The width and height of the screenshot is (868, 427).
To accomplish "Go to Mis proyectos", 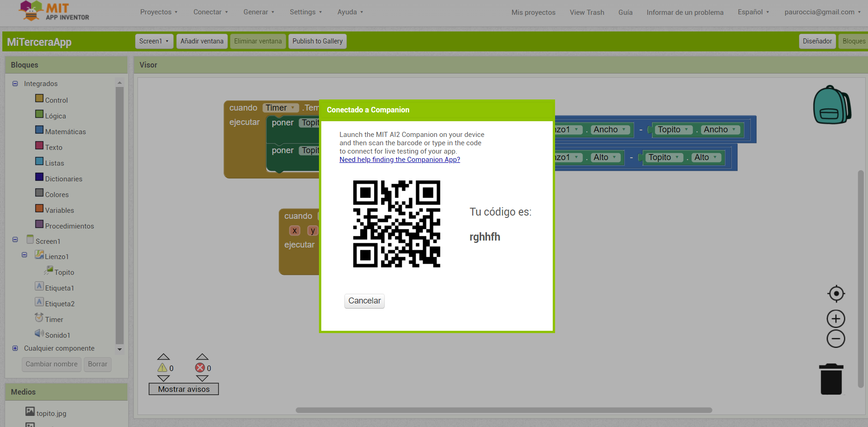I will tap(533, 12).
